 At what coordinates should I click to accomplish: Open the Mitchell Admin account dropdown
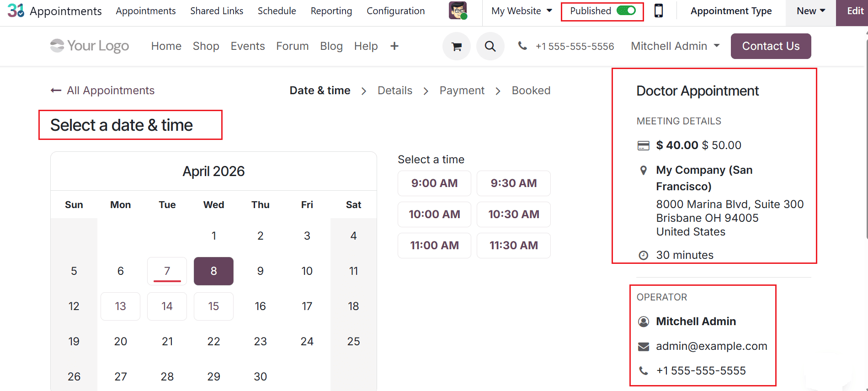click(x=674, y=46)
